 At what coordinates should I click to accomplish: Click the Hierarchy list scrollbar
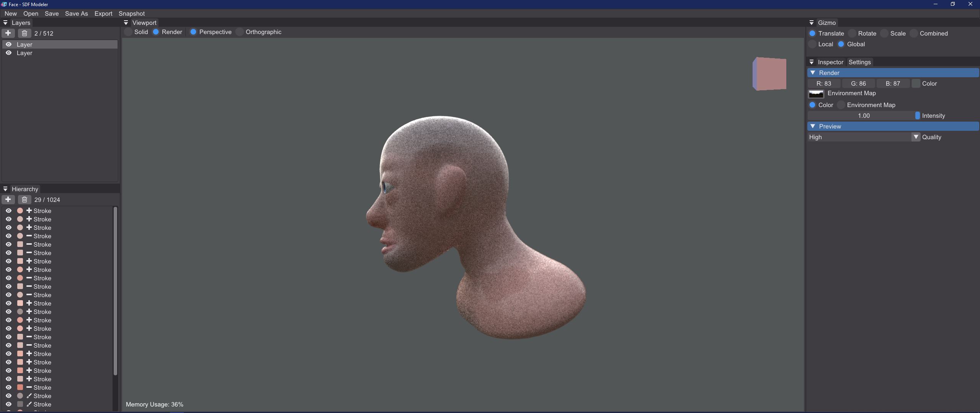pyautogui.click(x=115, y=291)
